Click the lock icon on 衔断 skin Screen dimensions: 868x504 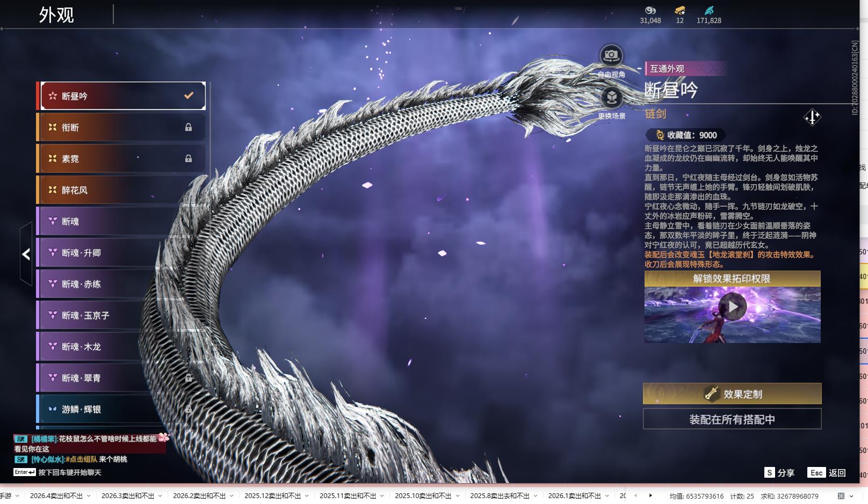tap(189, 127)
